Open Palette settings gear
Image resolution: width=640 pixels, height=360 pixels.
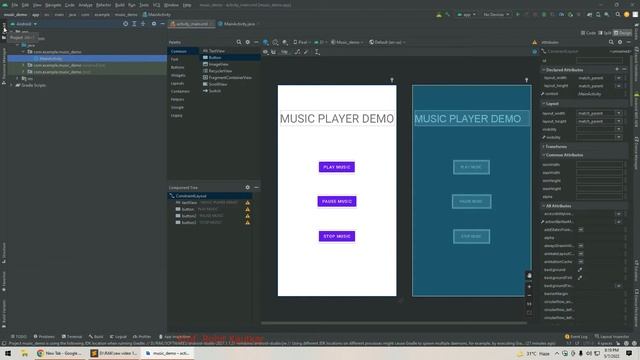click(x=247, y=42)
